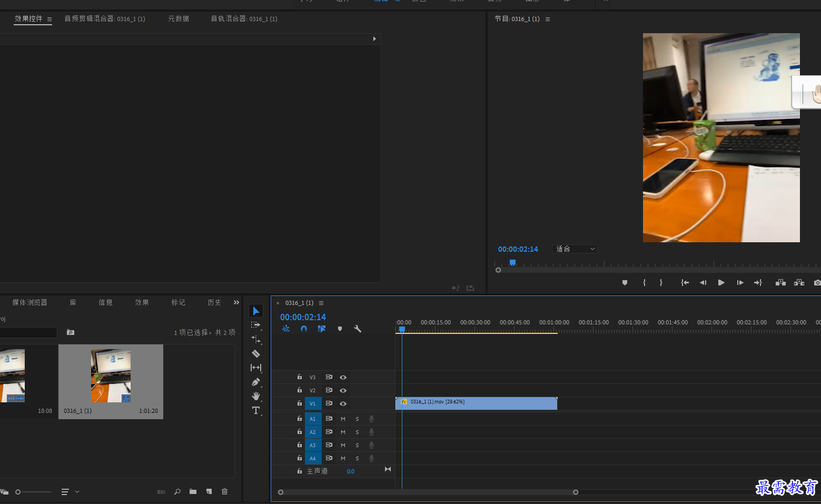Select the Type tool
The image size is (821, 504).
pyautogui.click(x=256, y=410)
